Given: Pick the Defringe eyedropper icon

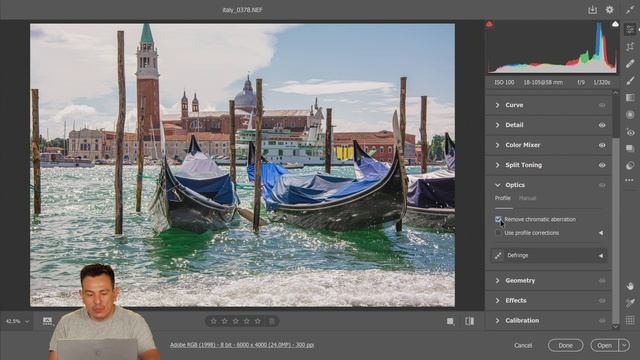Looking at the screenshot, I should click(x=498, y=256).
